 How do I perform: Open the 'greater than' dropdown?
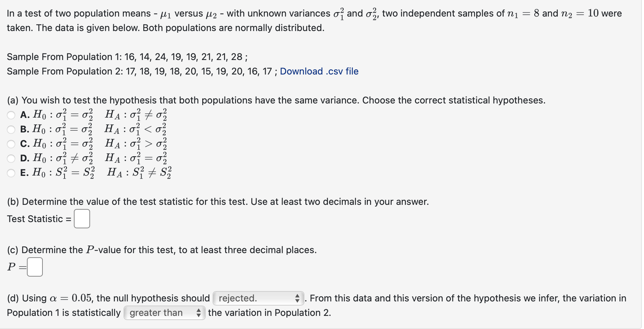[165, 313]
